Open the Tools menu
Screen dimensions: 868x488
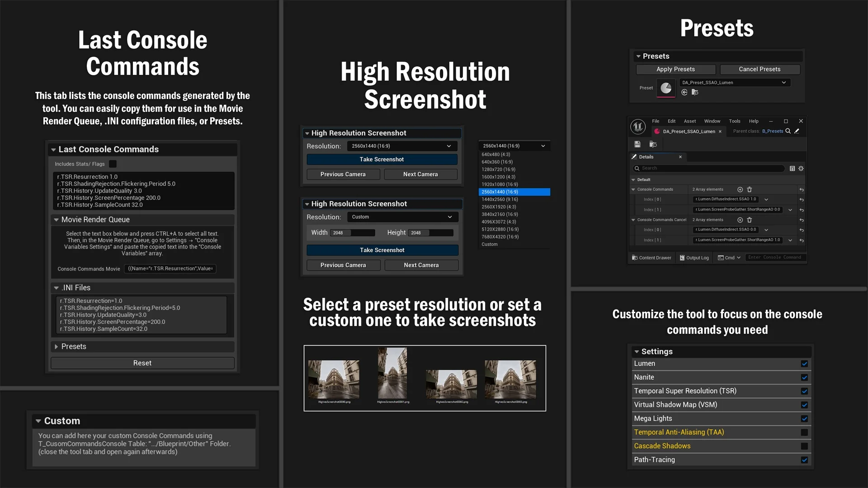734,121
